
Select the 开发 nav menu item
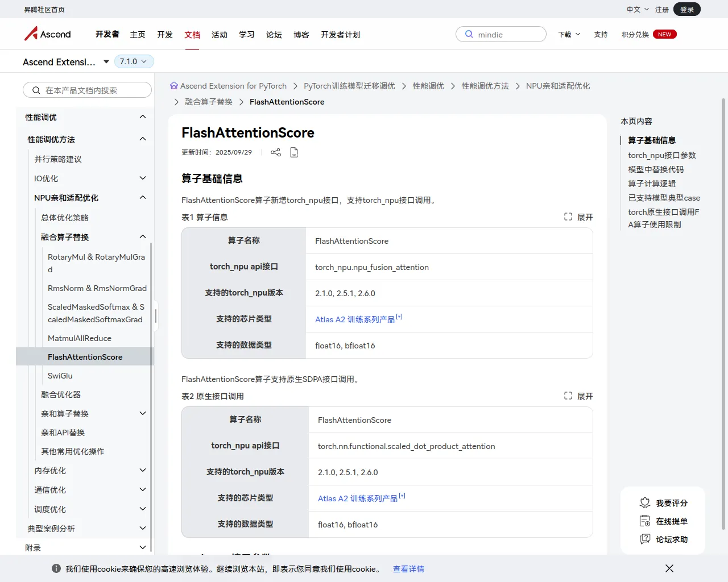tap(165, 35)
